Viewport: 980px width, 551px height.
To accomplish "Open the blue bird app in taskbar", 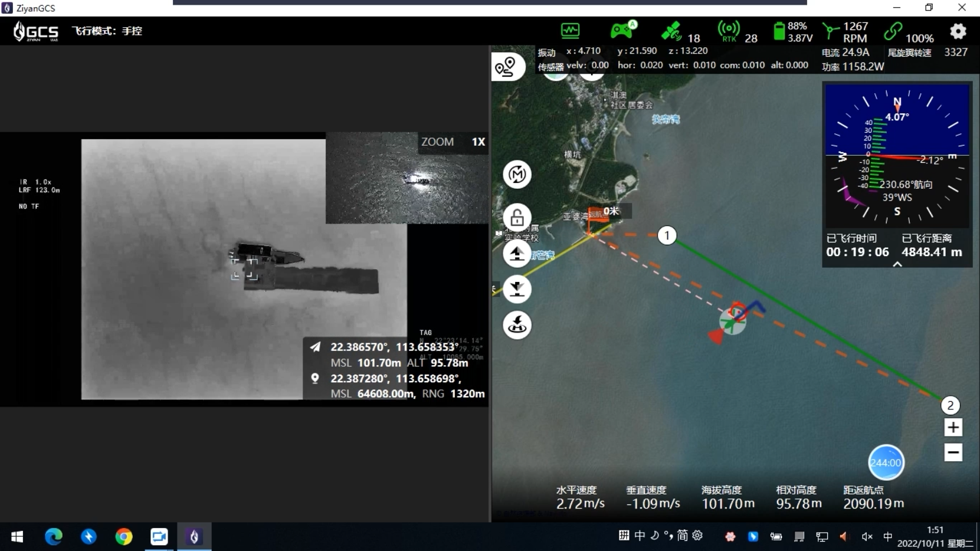I will click(x=89, y=537).
